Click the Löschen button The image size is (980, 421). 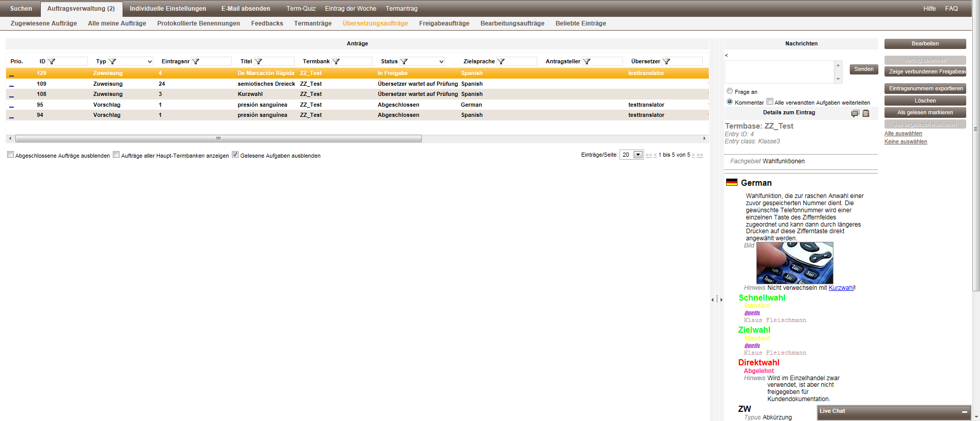925,101
